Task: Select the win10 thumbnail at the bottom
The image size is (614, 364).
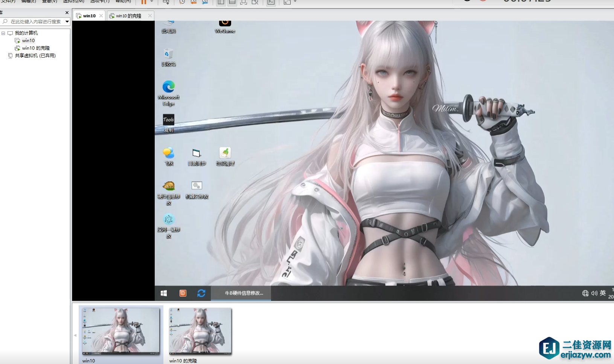Action: [x=120, y=332]
